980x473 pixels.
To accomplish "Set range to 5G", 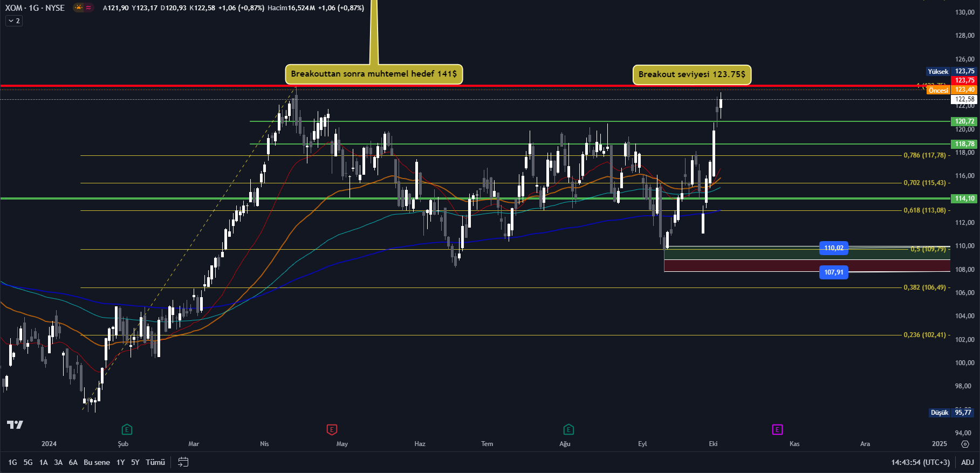I will click(28, 462).
